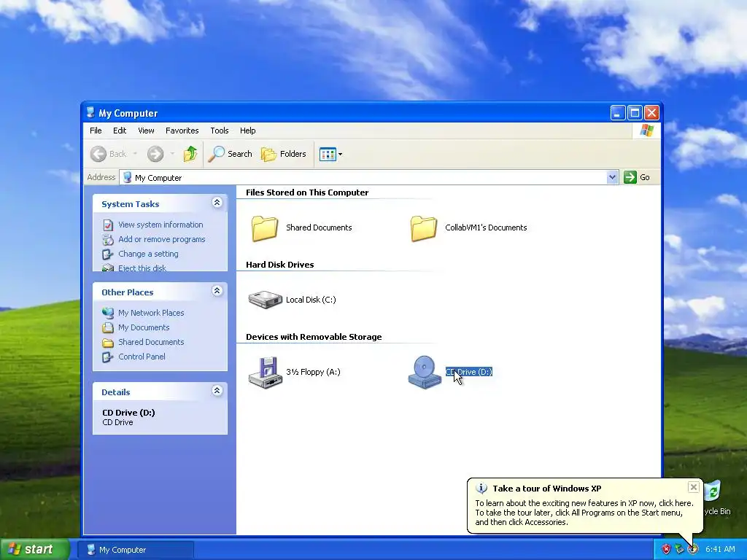Click the My Documents sidebar icon
The image size is (747, 560).
pos(108,327)
